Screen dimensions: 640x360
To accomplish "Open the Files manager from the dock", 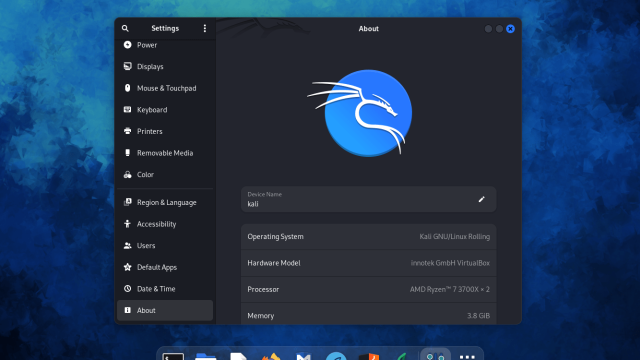I will 206,356.
